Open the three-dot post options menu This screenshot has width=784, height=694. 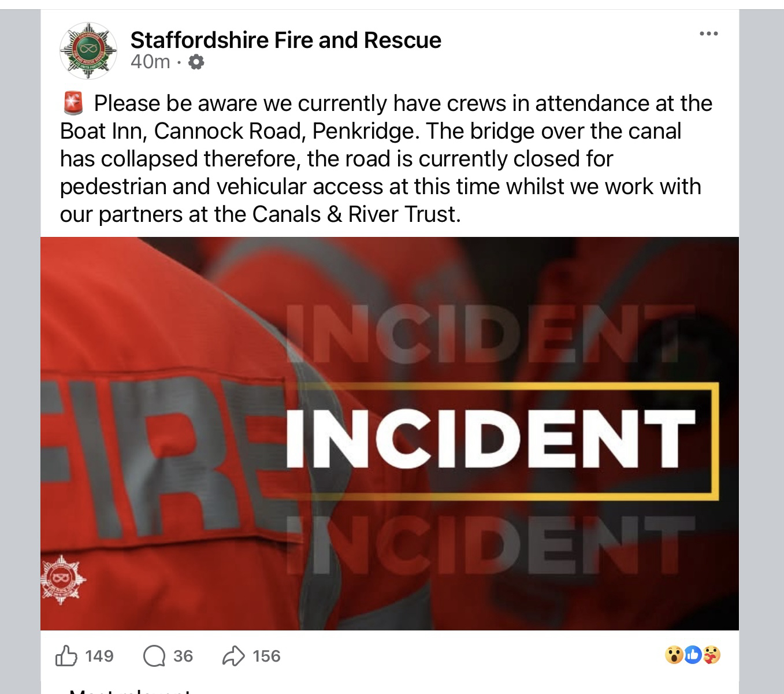708,34
